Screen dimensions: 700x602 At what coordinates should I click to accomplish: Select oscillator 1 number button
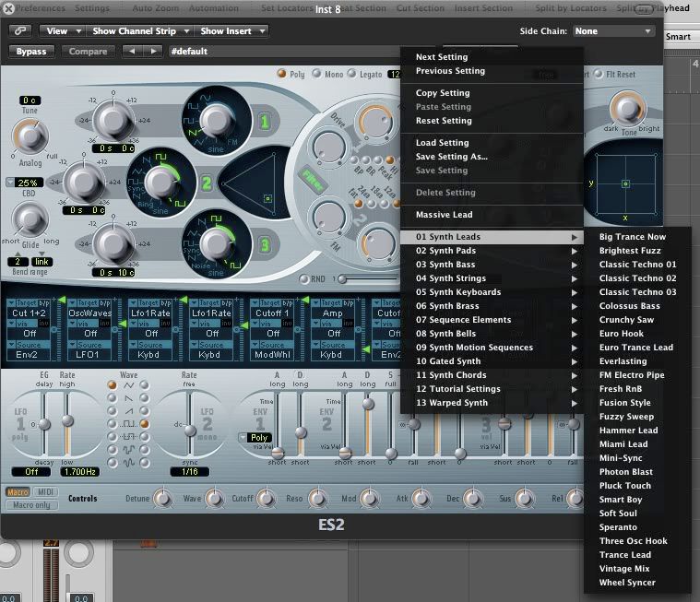pos(263,122)
